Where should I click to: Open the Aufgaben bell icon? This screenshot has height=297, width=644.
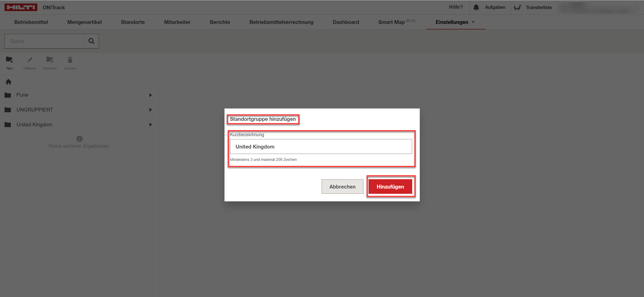tap(476, 7)
